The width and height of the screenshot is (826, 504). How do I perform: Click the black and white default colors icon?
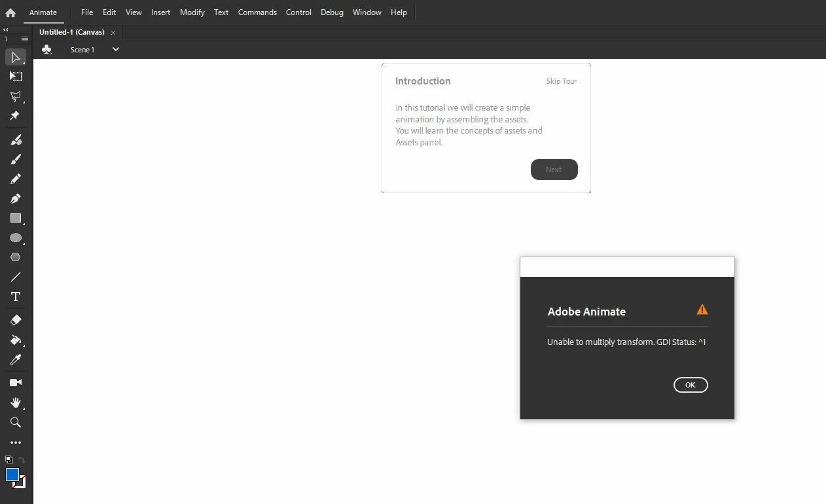pos(9,459)
